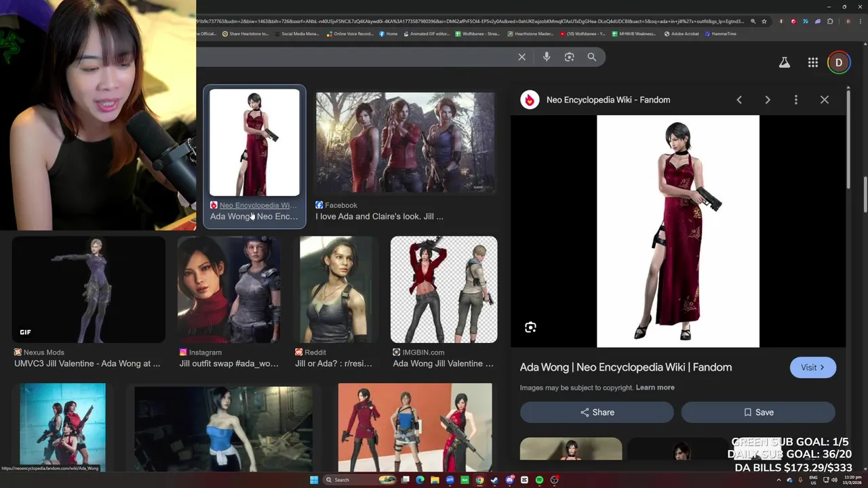Click the magnifier search button in search bar
This screenshot has height=488, width=868.
click(592, 57)
